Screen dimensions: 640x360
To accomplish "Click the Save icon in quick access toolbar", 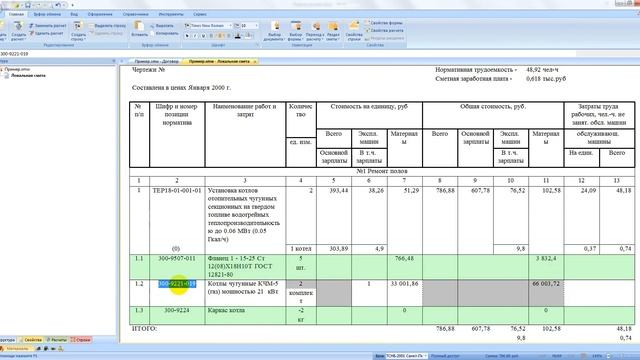I will point(28,5).
